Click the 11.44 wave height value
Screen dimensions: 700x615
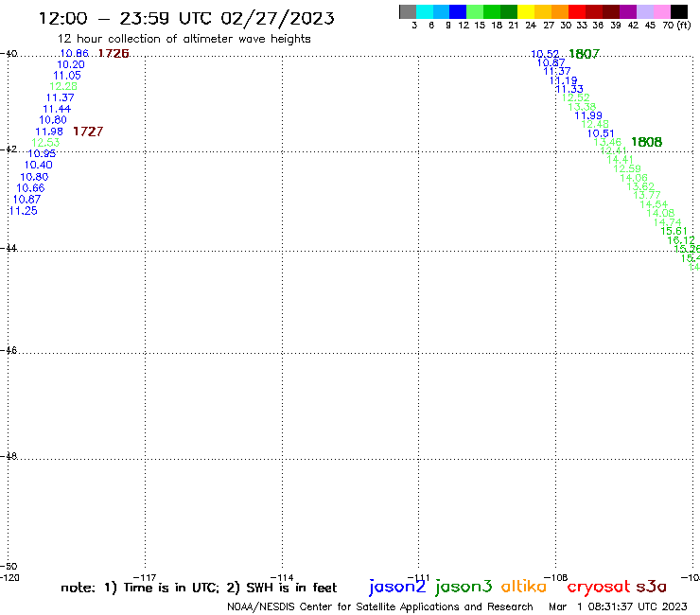[57, 109]
